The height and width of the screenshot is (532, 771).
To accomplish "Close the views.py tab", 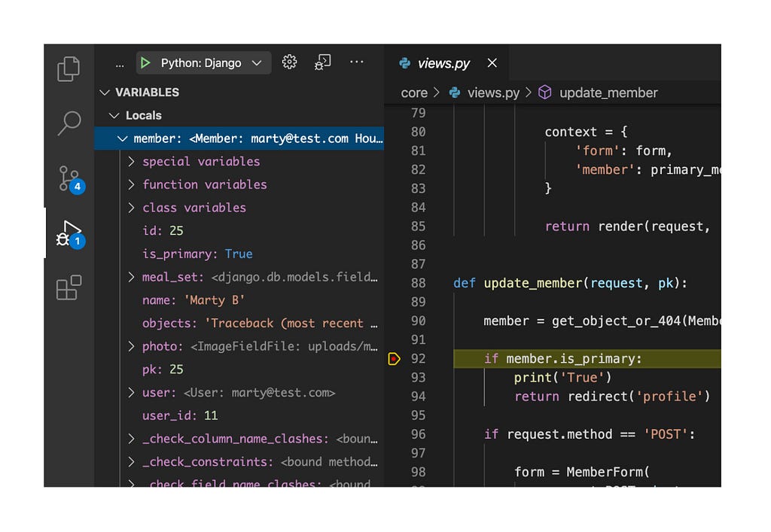I will click(x=492, y=63).
